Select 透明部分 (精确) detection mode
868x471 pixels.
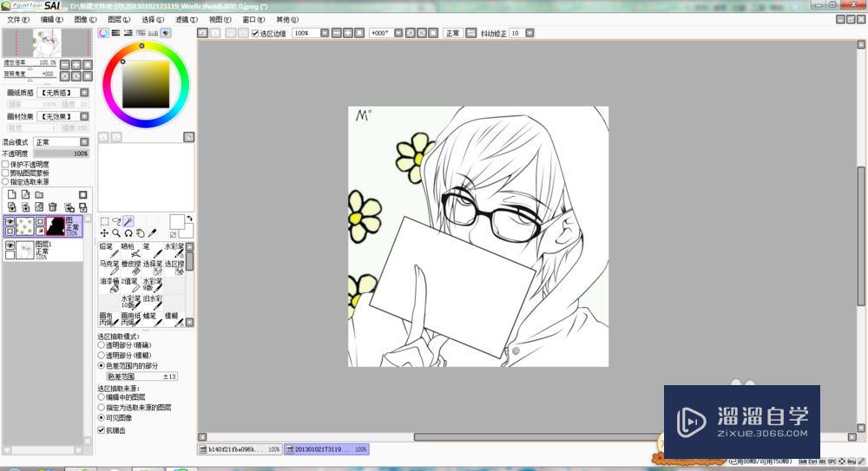(x=102, y=345)
